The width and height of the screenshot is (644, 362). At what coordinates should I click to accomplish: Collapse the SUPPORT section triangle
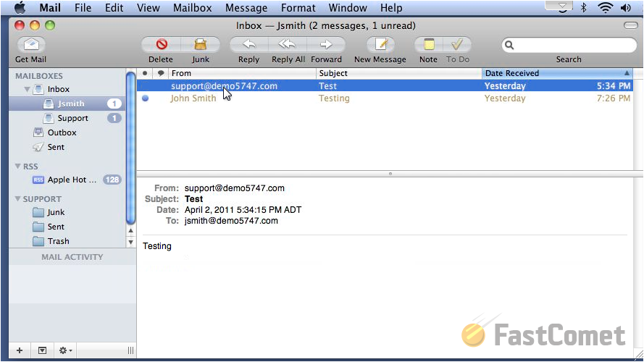coord(17,198)
